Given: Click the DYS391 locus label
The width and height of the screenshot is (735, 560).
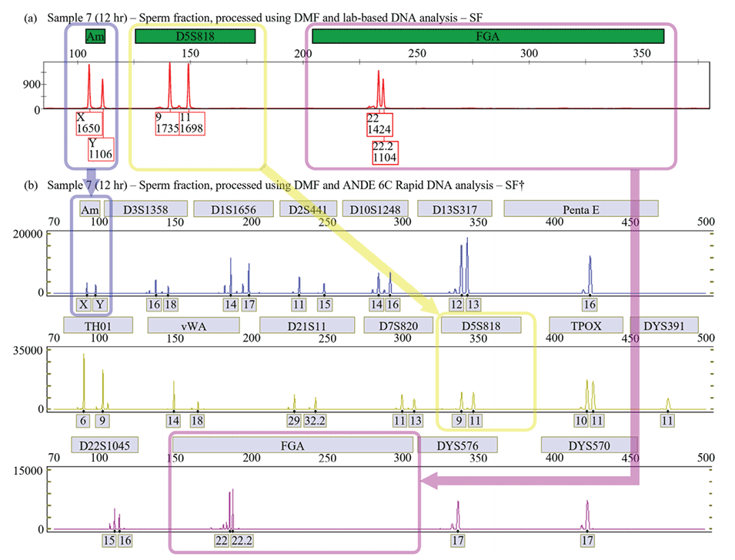Looking at the screenshot, I should click(x=663, y=325).
